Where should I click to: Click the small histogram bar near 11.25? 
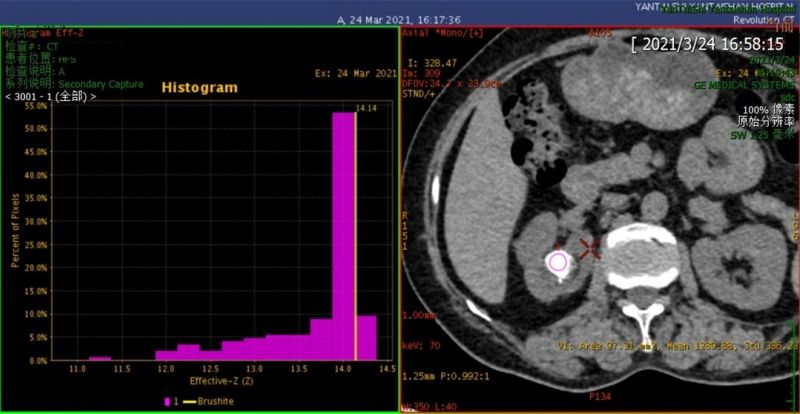pyautogui.click(x=100, y=358)
